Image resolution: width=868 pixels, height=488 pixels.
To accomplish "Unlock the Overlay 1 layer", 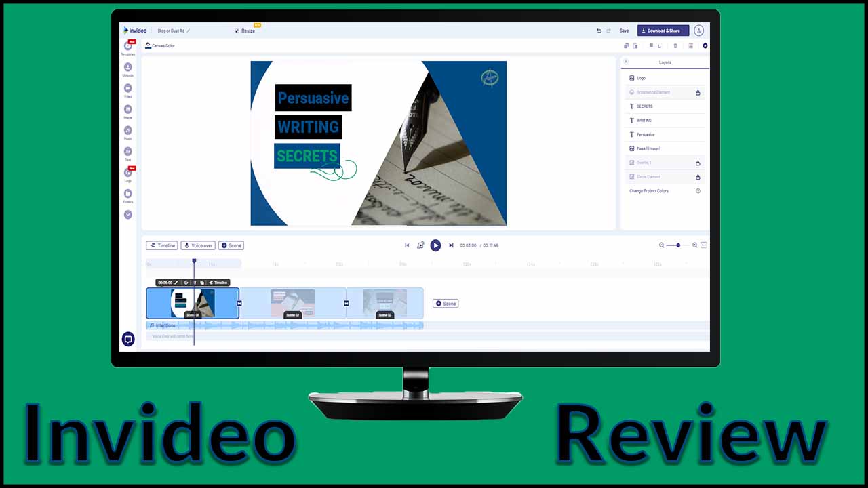I will tap(698, 163).
